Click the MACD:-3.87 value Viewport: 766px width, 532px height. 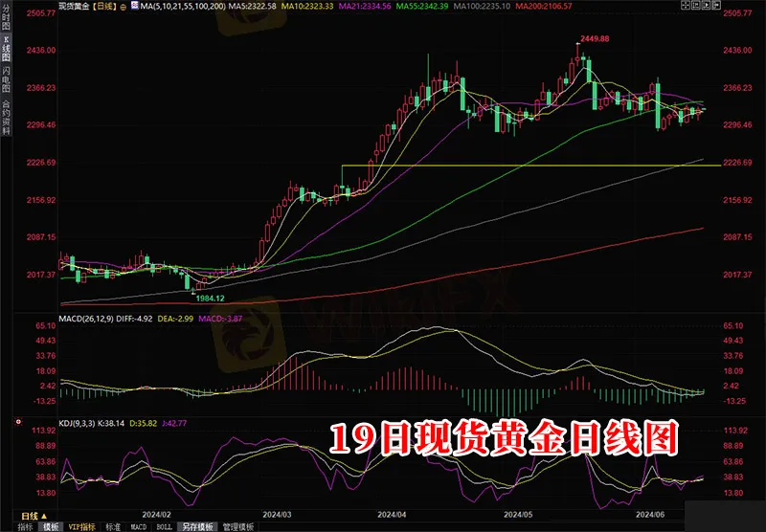(x=220, y=319)
